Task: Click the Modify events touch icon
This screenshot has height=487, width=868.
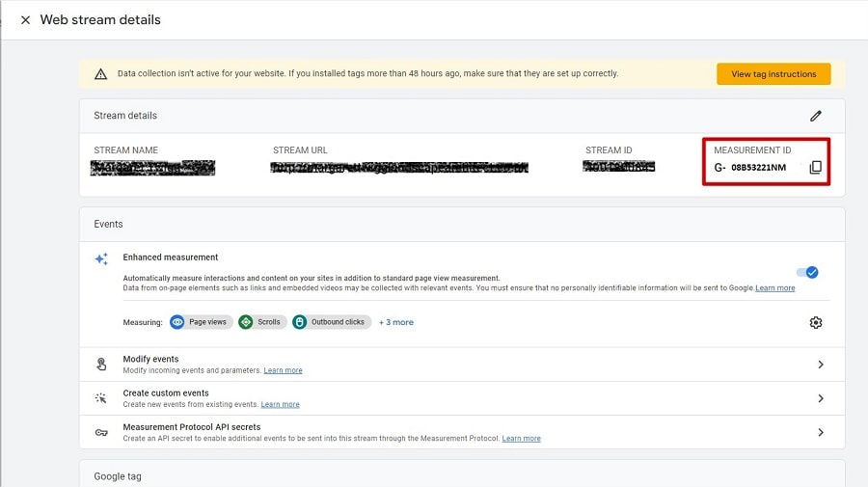Action: click(101, 365)
